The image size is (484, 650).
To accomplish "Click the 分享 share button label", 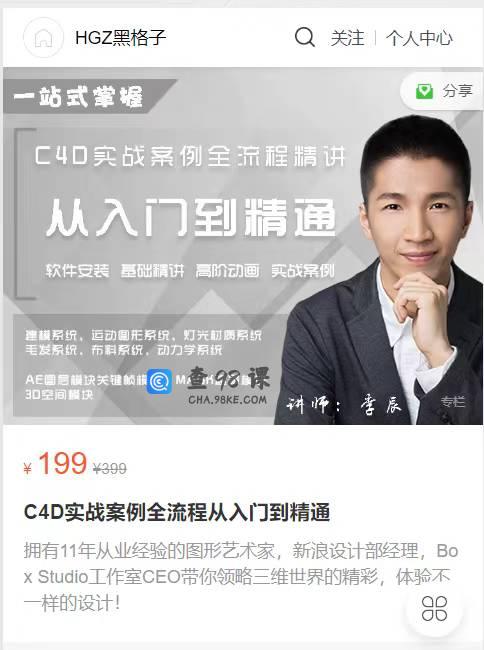I will point(457,90).
